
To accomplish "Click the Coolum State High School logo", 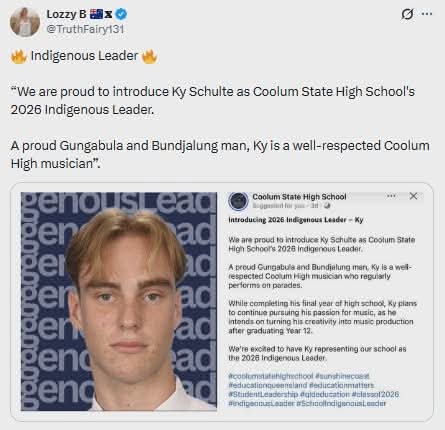I will 238,201.
